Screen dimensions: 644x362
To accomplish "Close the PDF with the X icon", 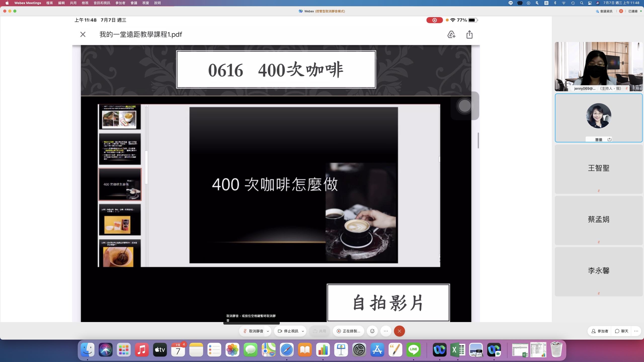I will (83, 34).
